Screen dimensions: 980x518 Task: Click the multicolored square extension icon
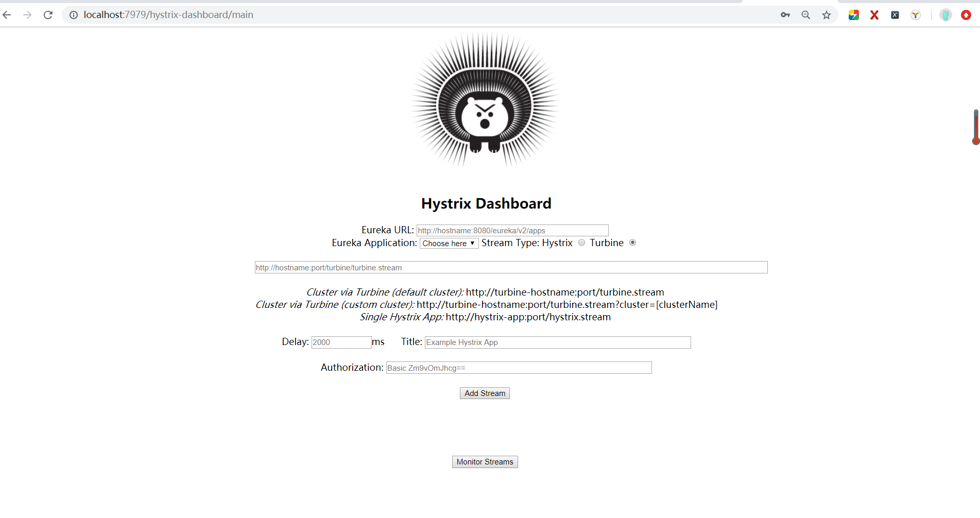[x=854, y=15]
